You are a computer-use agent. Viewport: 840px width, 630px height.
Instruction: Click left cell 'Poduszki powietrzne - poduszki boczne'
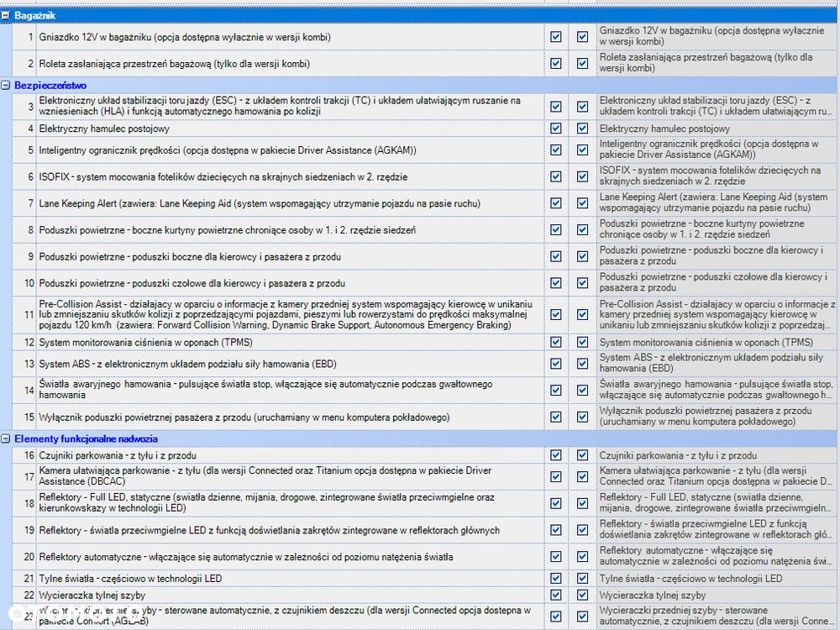(291, 256)
